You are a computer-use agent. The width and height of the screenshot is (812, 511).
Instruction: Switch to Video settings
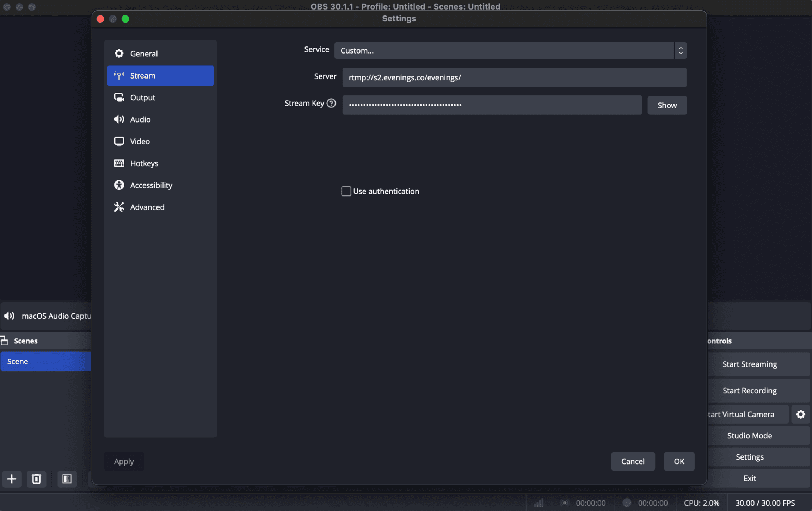coord(160,141)
